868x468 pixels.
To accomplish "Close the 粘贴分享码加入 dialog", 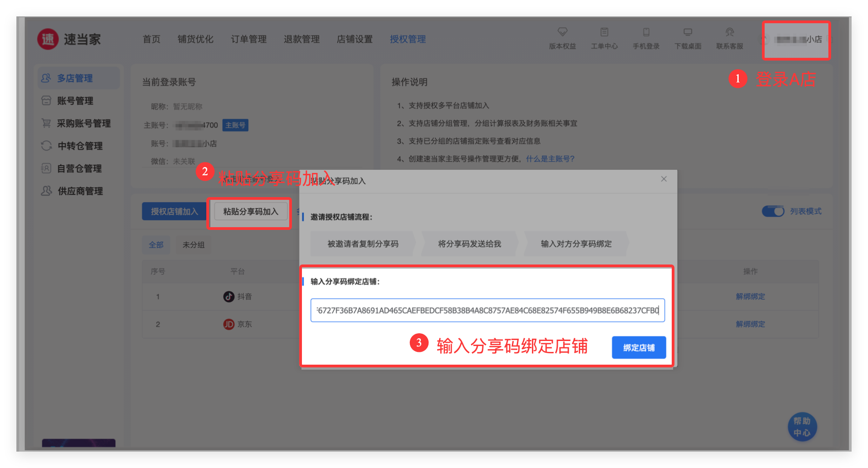I will coord(664,179).
